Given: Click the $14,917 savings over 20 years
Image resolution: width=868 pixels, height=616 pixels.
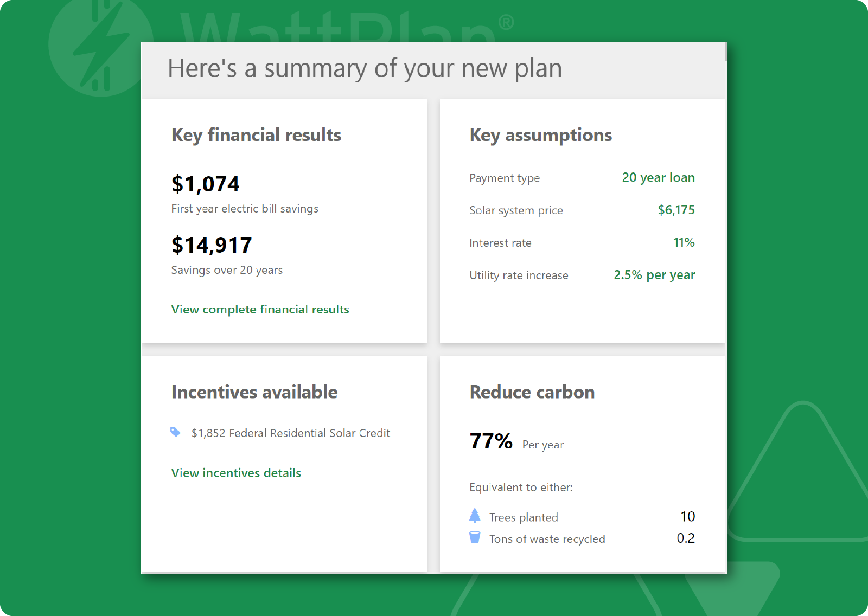Looking at the screenshot, I should coord(212,245).
